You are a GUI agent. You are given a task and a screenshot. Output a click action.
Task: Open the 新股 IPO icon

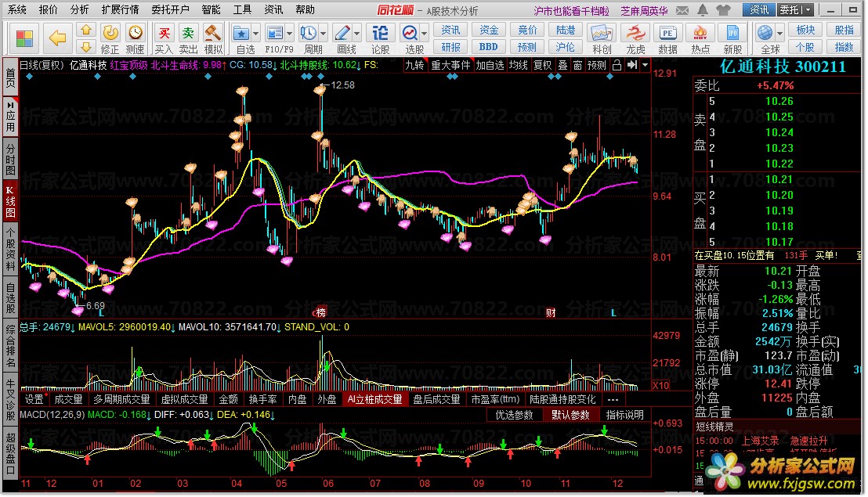732,33
